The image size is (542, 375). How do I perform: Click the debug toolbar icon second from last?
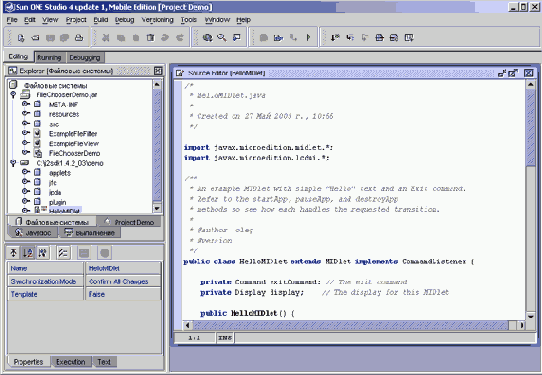point(394,38)
